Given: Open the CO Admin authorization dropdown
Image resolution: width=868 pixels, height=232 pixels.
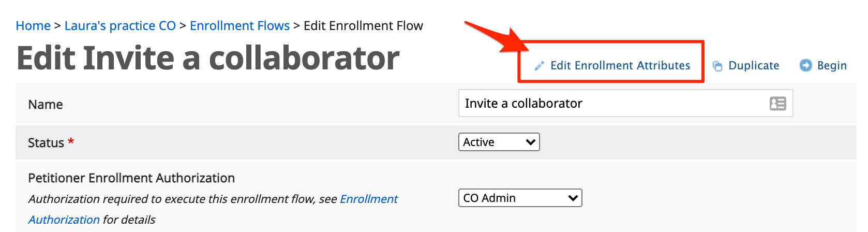Looking at the screenshot, I should click(x=520, y=198).
